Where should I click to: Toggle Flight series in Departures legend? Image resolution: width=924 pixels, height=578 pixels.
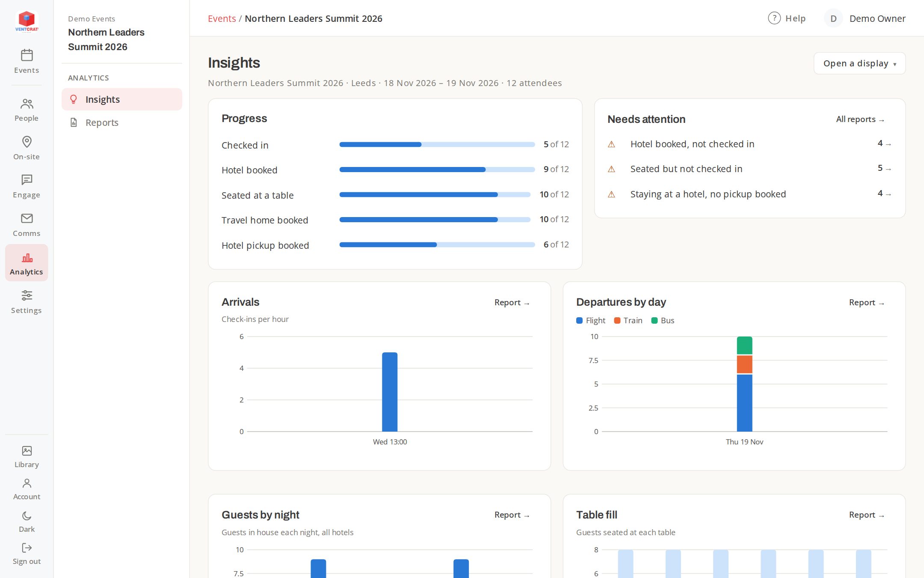point(591,320)
